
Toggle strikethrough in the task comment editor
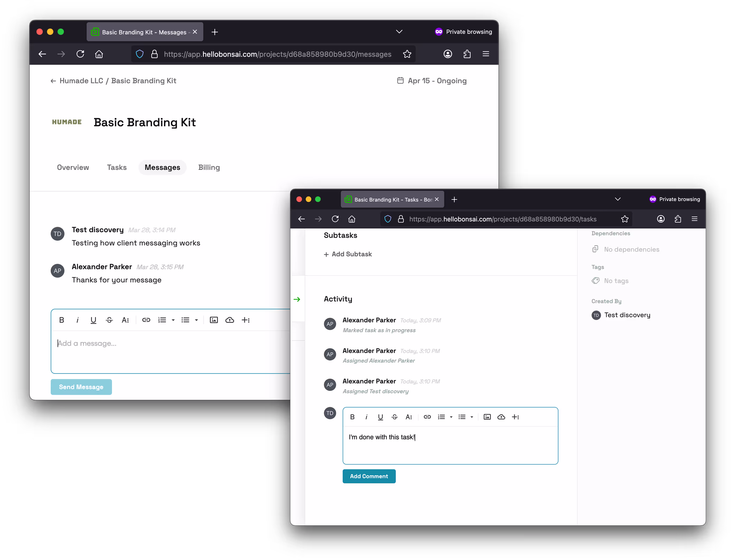[395, 417]
